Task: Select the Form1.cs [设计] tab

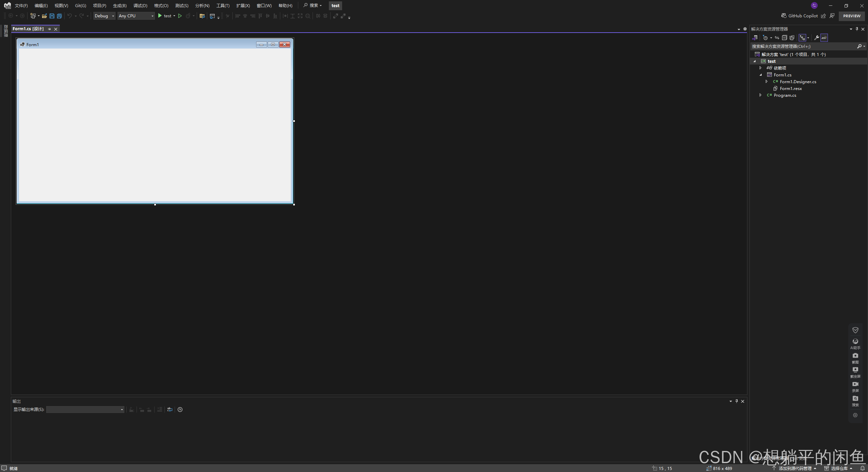Action: (x=28, y=29)
